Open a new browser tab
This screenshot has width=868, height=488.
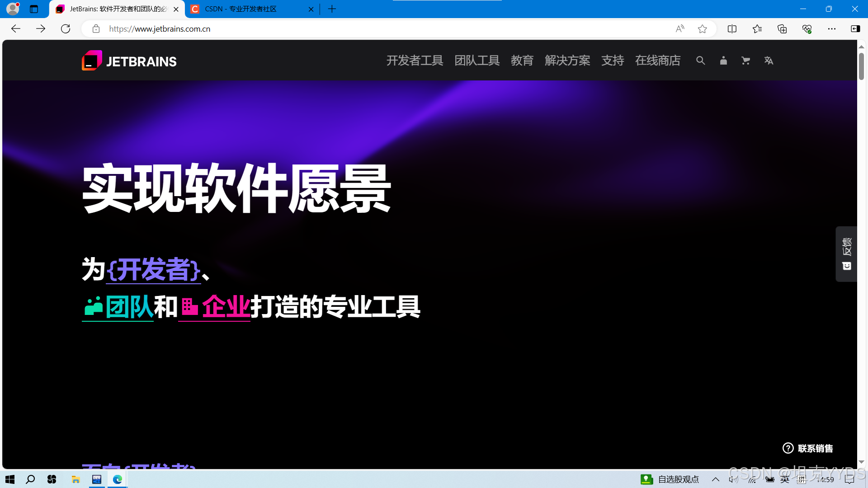332,9
